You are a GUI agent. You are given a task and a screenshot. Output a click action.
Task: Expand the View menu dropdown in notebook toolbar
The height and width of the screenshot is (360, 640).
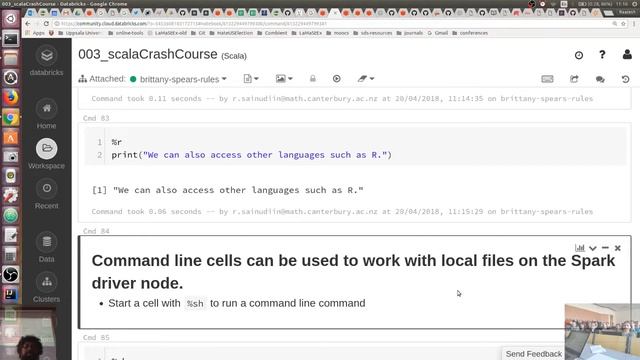[x=284, y=78]
